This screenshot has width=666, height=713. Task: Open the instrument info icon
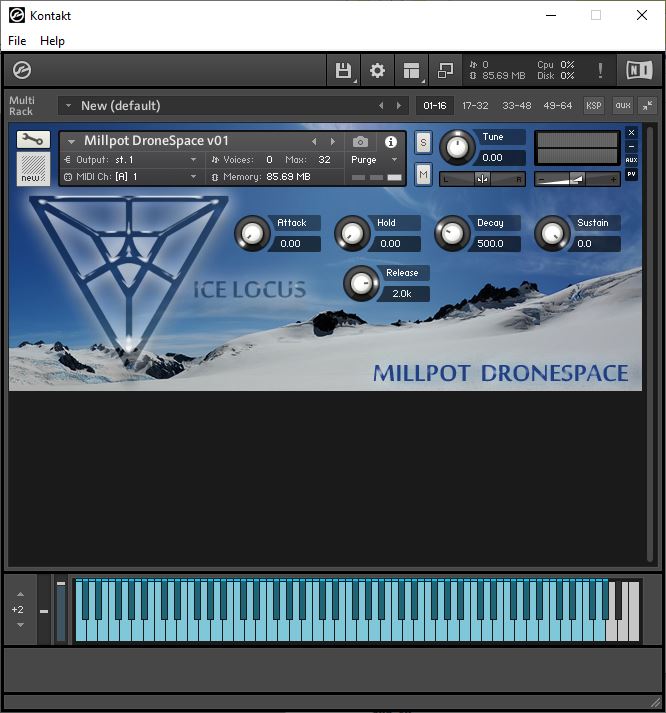click(x=391, y=142)
